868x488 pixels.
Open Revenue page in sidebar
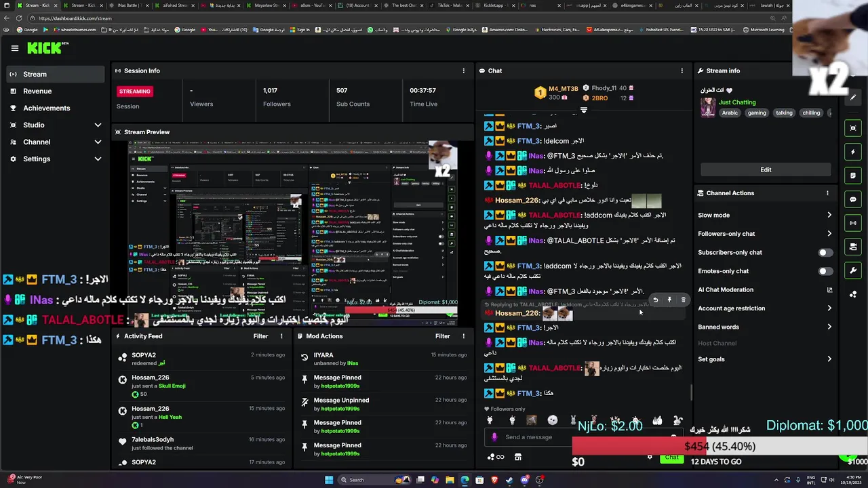pyautogui.click(x=56, y=91)
